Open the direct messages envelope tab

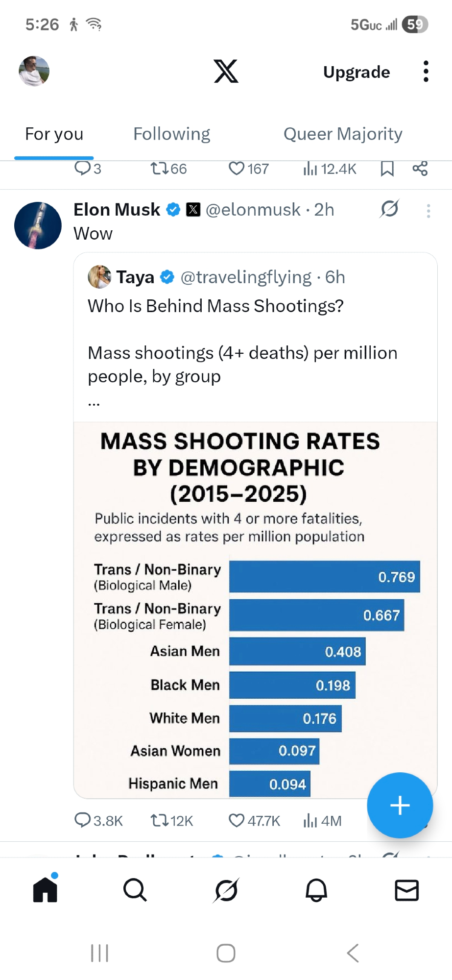pos(406,890)
